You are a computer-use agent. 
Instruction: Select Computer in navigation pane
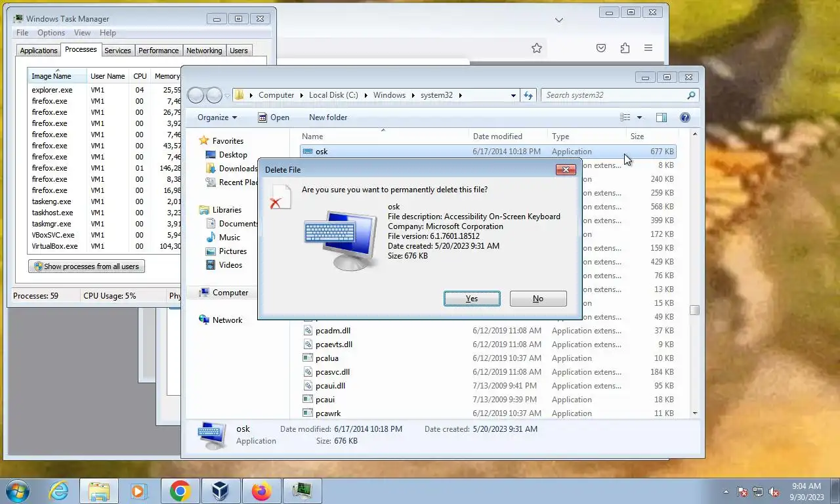click(x=230, y=293)
